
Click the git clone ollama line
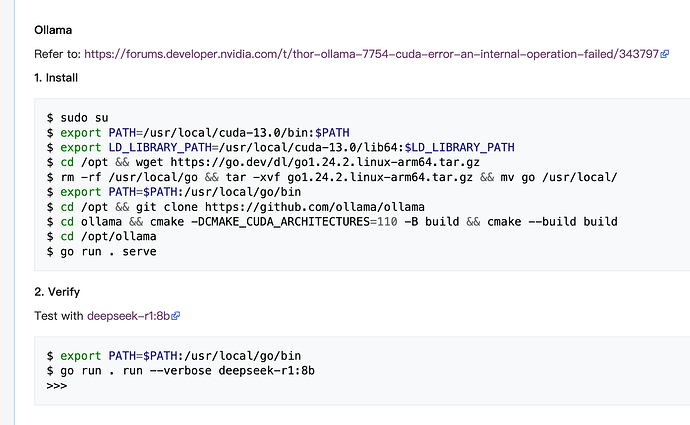pos(236,207)
